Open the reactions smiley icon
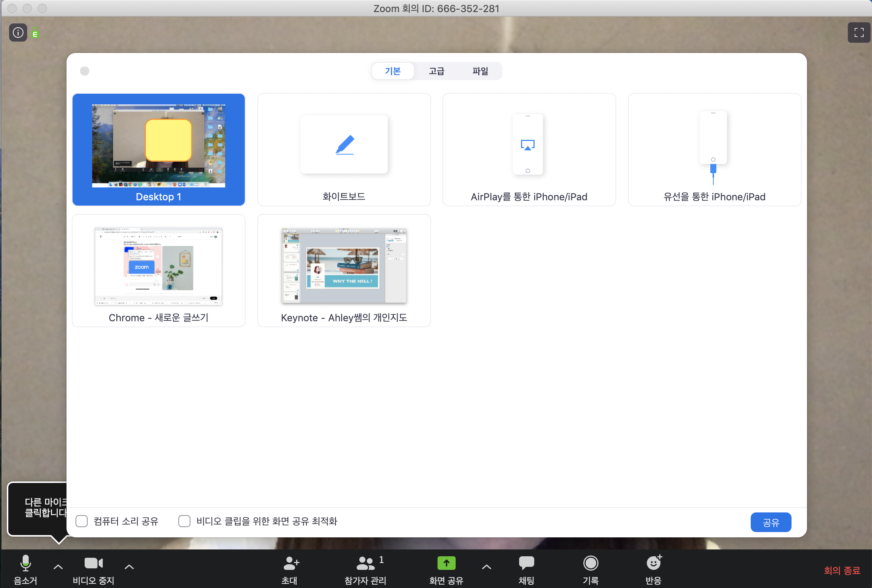The height and width of the screenshot is (588, 872). click(654, 563)
